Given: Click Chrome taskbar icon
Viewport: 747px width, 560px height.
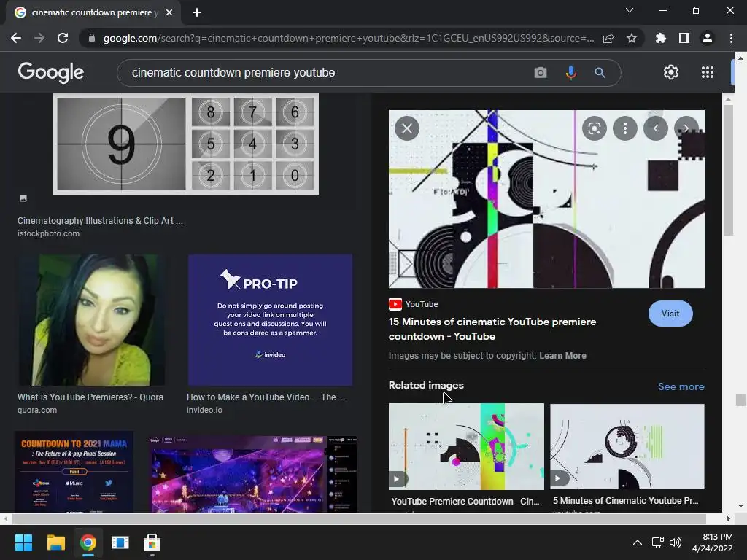Looking at the screenshot, I should [x=88, y=542].
